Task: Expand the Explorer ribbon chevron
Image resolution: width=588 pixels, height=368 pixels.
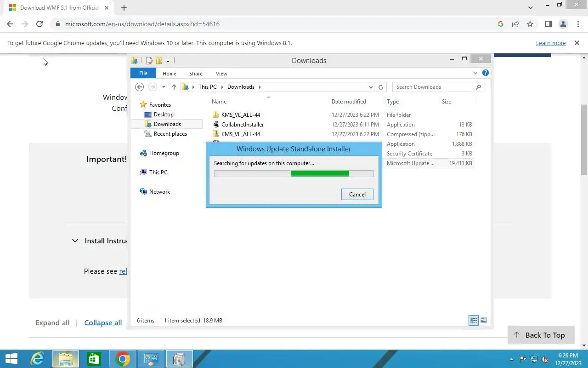Action: click(475, 73)
